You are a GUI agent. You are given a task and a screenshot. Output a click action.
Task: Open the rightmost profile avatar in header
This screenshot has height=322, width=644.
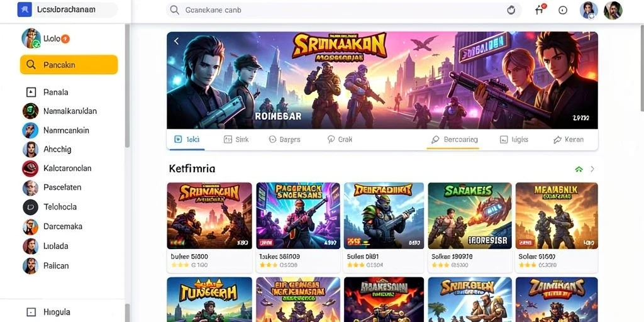tap(613, 10)
